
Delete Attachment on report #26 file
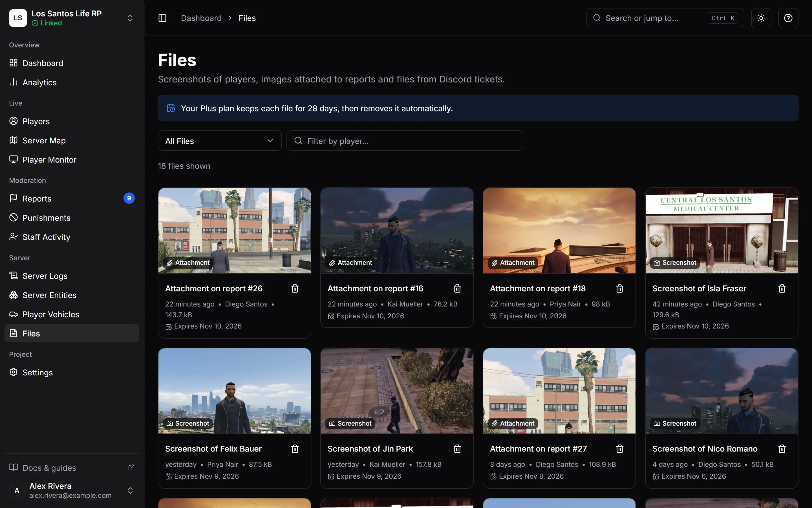point(295,289)
